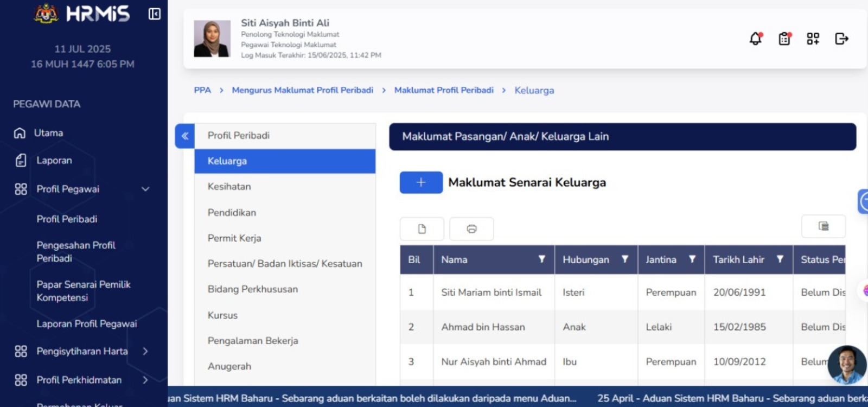This screenshot has height=407, width=868.
Task: Select the Profil Peribadi tab in the inner panel
Action: point(285,136)
